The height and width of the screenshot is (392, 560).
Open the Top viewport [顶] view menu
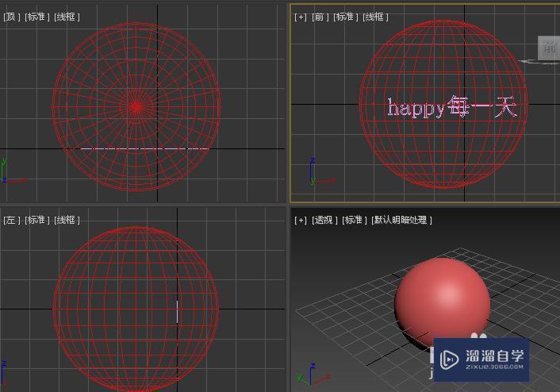(11, 17)
